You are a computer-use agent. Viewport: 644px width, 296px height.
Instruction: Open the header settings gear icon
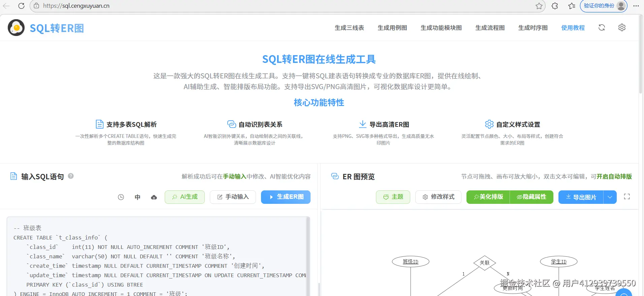[x=622, y=28]
